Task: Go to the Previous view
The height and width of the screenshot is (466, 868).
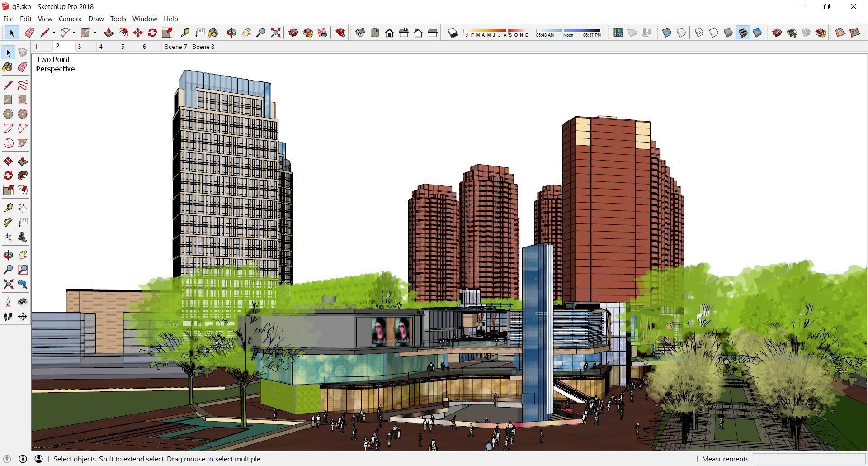Action: click(x=23, y=284)
